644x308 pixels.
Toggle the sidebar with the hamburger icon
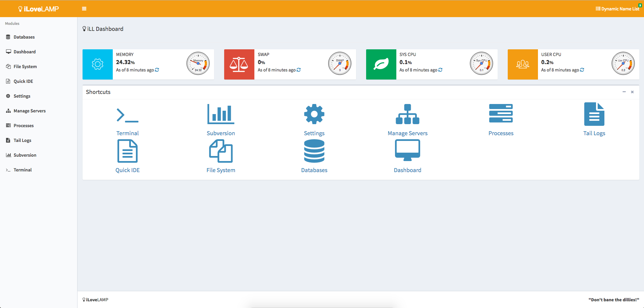[x=84, y=9]
